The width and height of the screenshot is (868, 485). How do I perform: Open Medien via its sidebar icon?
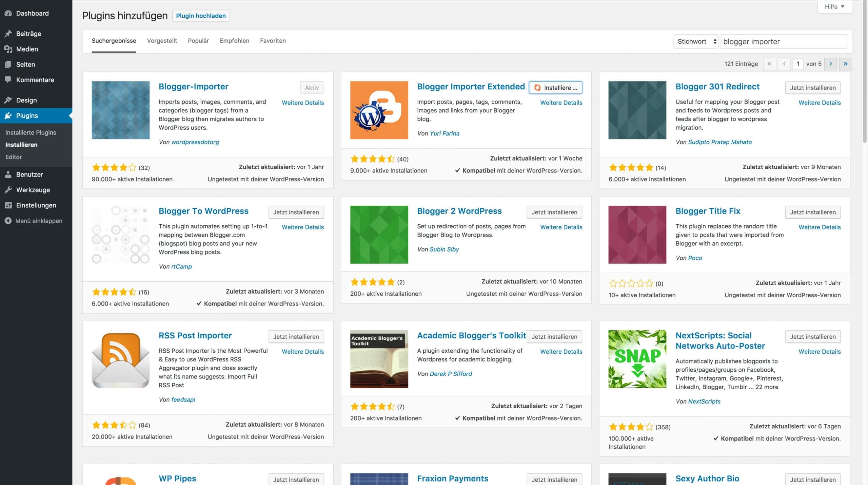point(8,49)
